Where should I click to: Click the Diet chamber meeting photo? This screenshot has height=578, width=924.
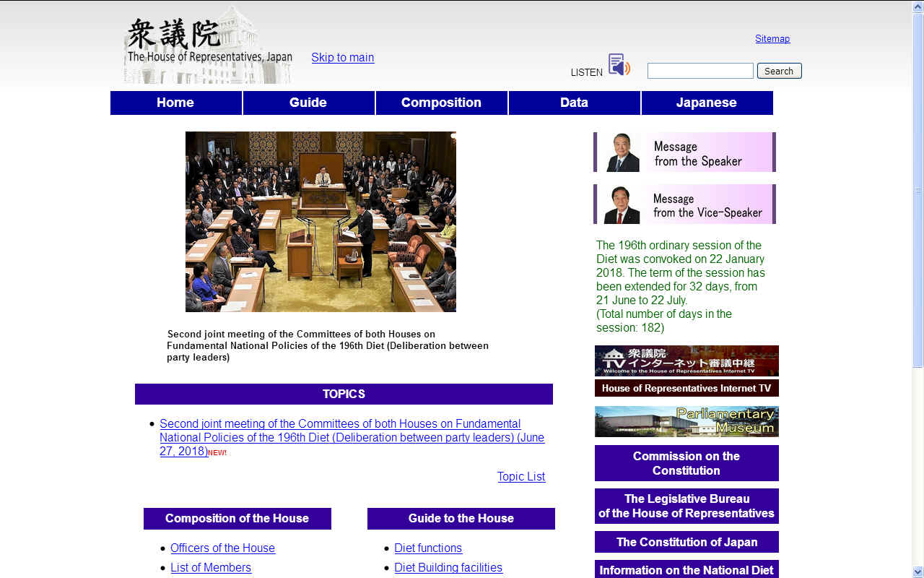coord(321,222)
